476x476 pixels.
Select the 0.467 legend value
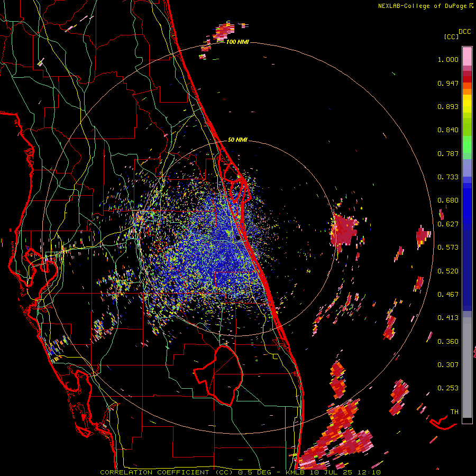(448, 295)
